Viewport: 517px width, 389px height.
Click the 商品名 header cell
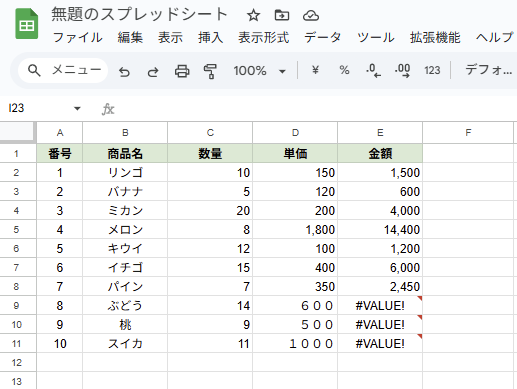pyautogui.click(x=125, y=153)
